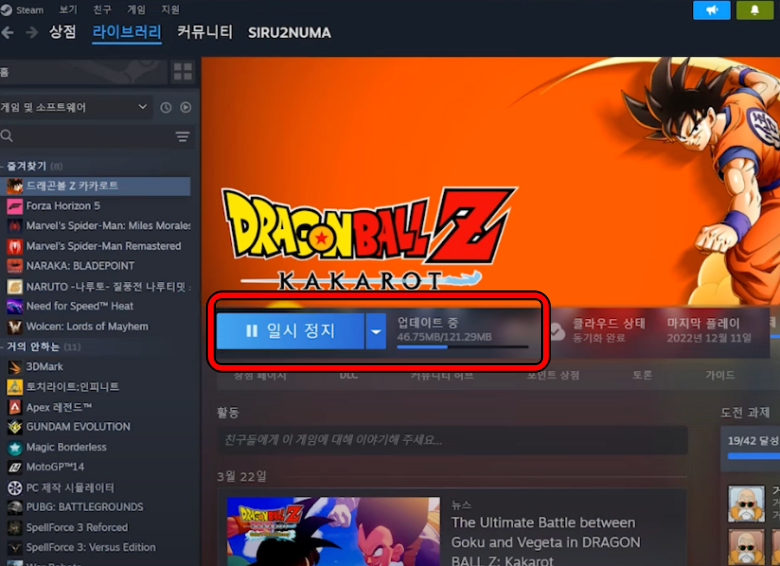Image resolution: width=780 pixels, height=566 pixels.
Task: Focus the library search field
Action: [85, 136]
